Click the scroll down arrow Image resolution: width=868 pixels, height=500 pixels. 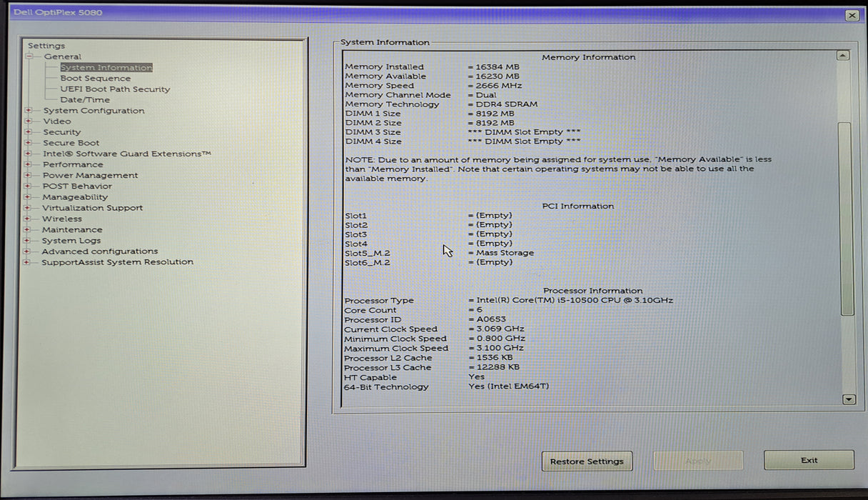(848, 400)
